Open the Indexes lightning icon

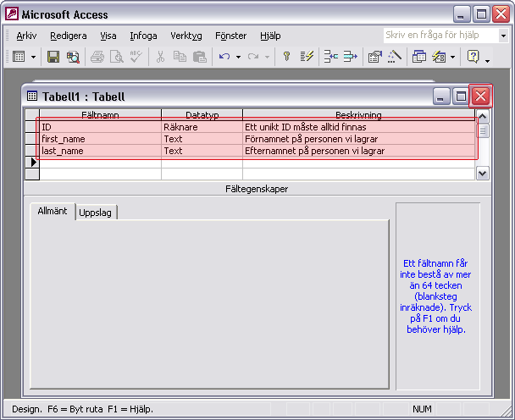307,57
